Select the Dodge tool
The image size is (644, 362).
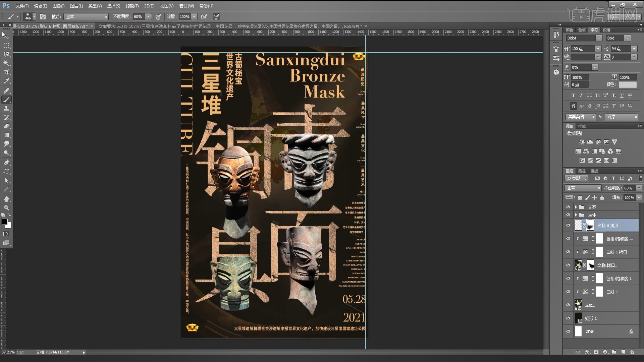pyautogui.click(x=6, y=153)
